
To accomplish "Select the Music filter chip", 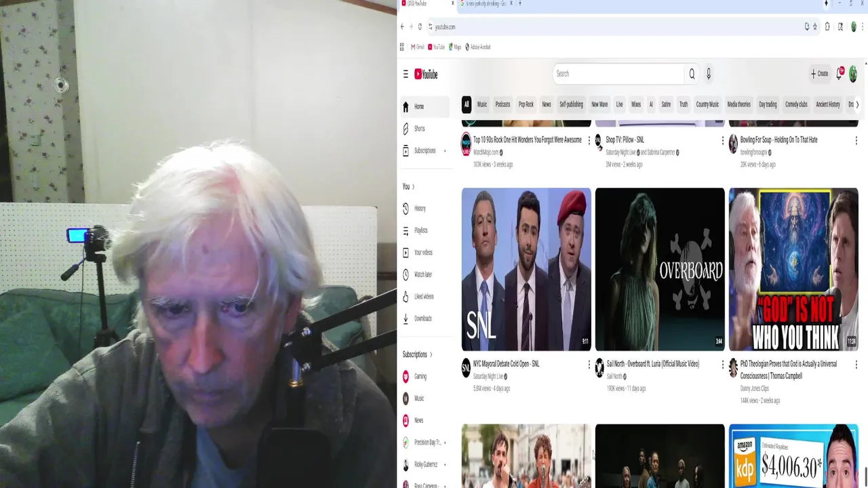I will 482,104.
